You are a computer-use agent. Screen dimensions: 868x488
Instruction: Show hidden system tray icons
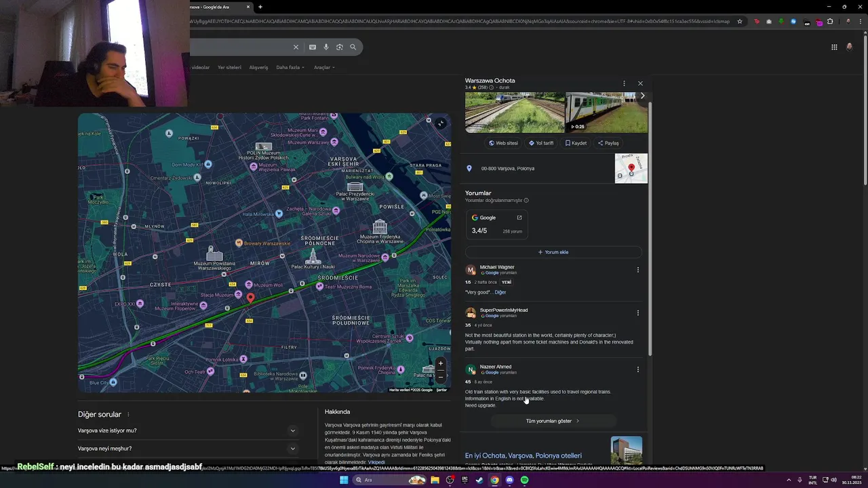point(789,480)
